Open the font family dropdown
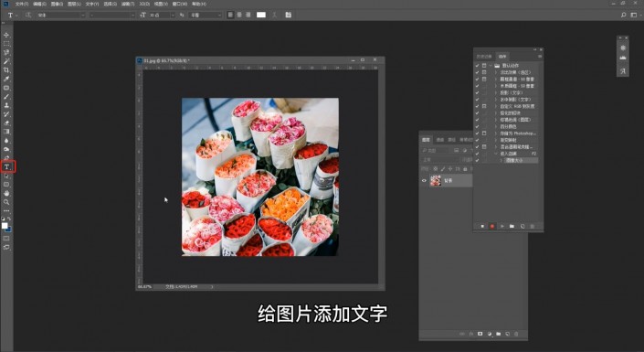The width and height of the screenshot is (644, 352). click(61, 15)
